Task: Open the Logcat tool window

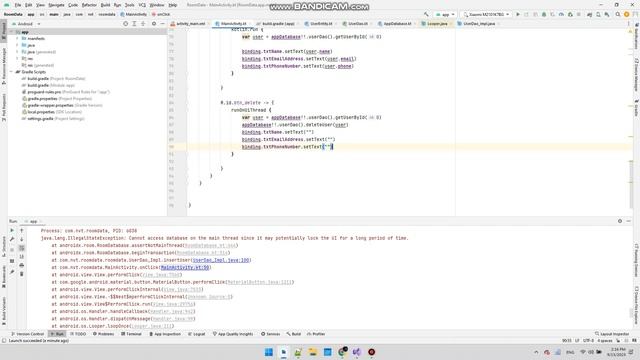Action: coord(196,334)
